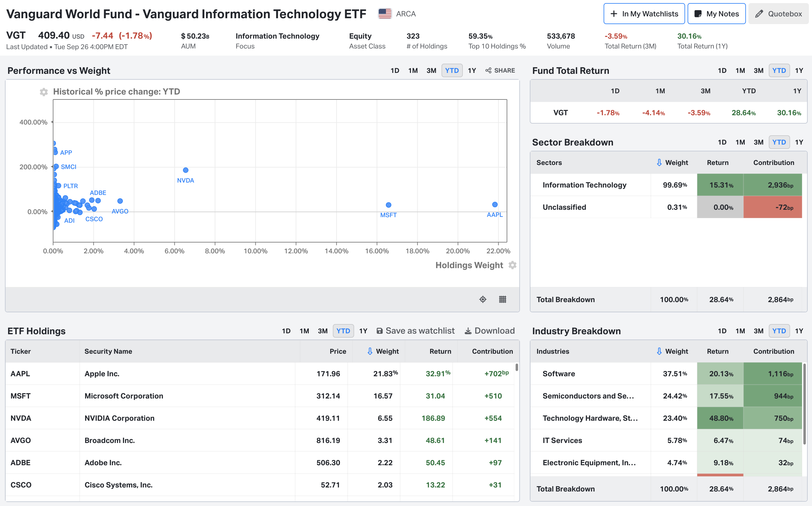Sort Industry Breakdown by Return column
Image resolution: width=812 pixels, height=506 pixels.
click(x=718, y=352)
